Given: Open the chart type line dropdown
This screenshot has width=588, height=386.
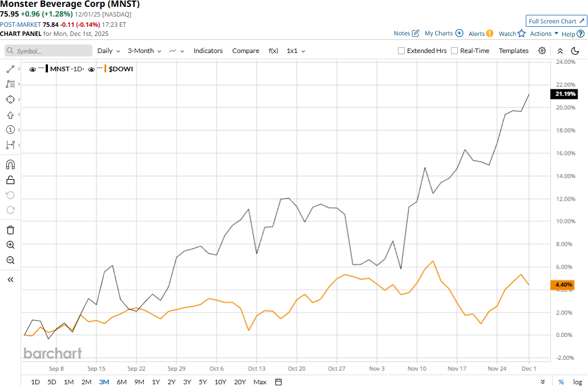Looking at the screenshot, I should [x=176, y=51].
